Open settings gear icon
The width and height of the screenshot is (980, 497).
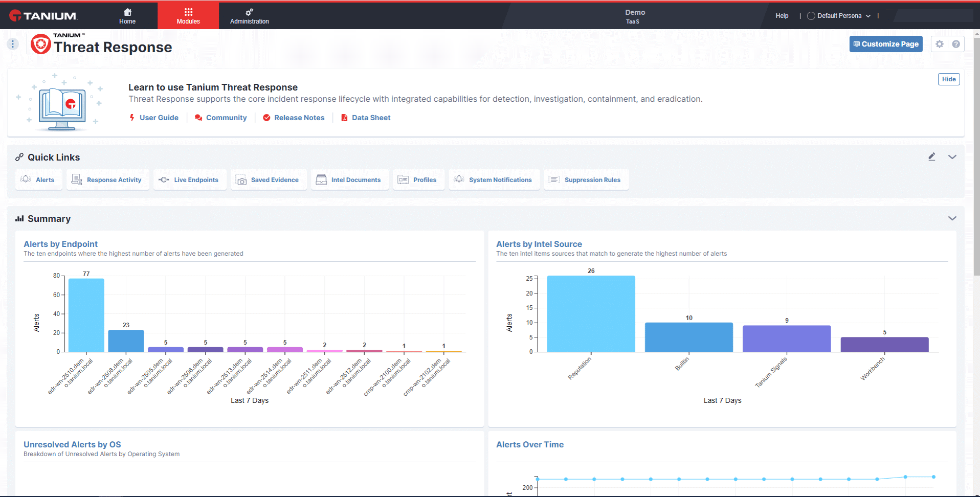pos(940,44)
